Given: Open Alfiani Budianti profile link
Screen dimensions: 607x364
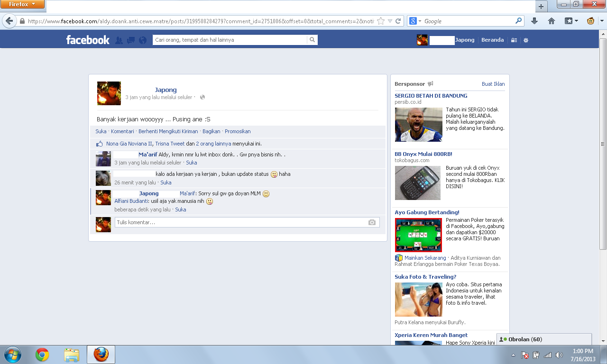Looking at the screenshot, I should (x=131, y=201).
